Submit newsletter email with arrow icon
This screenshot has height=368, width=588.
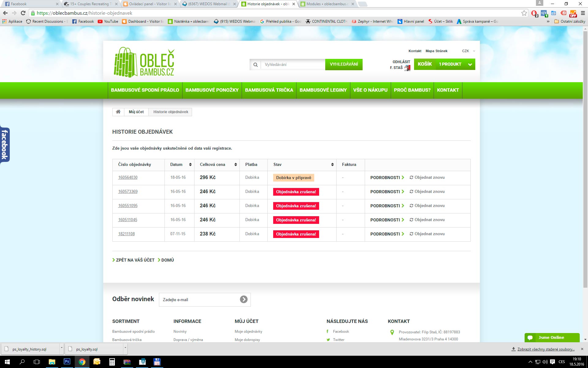(x=243, y=299)
